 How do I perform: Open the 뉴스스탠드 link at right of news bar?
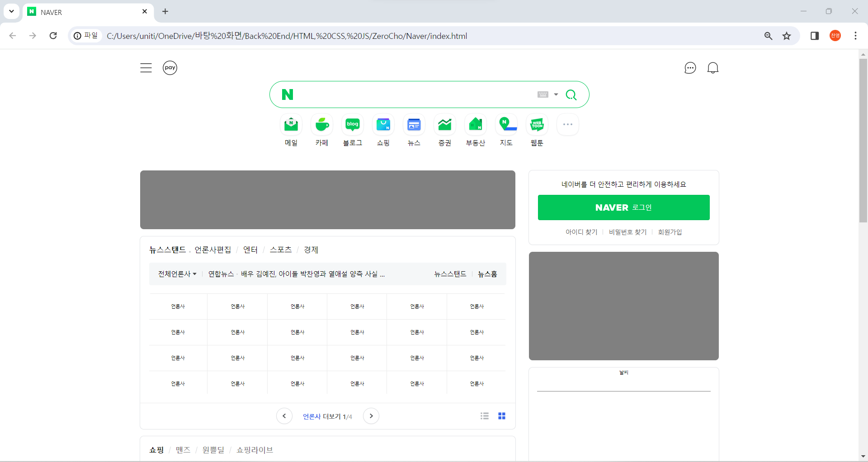pos(450,274)
